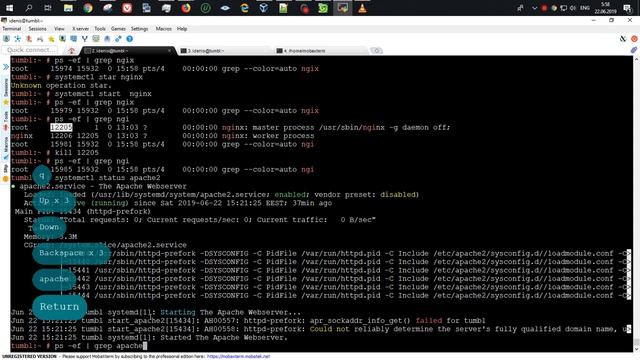
Task: Open Google Chrome from the taskbar
Action: (87, 8)
